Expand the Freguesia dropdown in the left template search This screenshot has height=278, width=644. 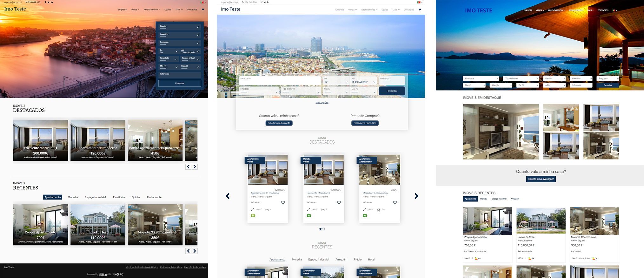[180, 43]
